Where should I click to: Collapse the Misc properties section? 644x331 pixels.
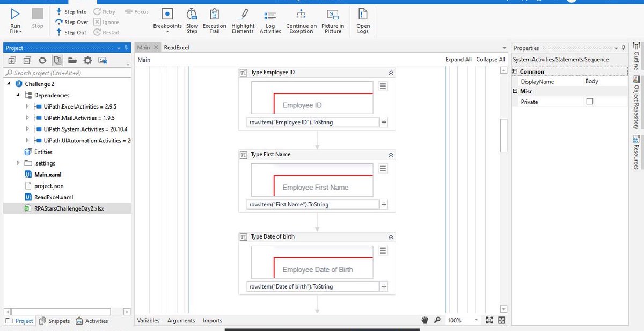coord(515,91)
